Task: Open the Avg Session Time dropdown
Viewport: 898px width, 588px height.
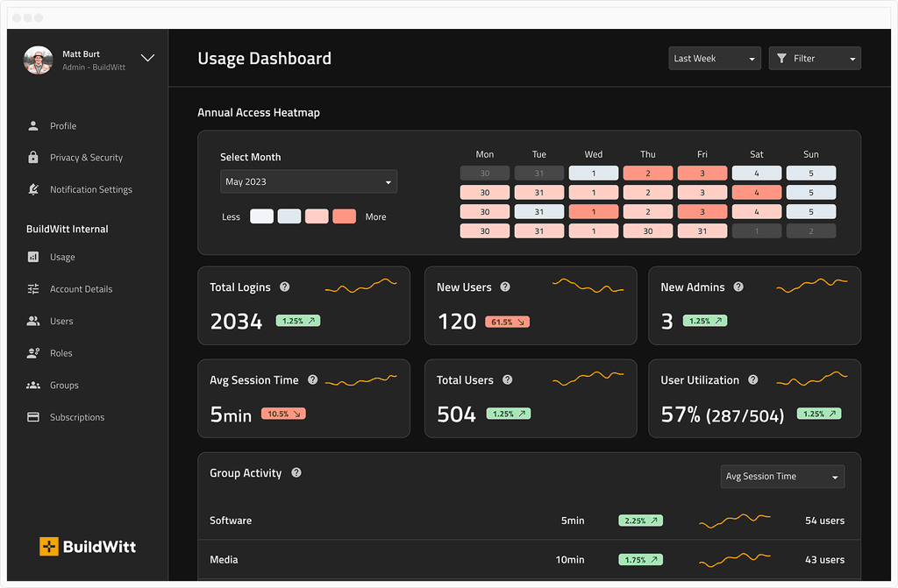Action: 782,477
